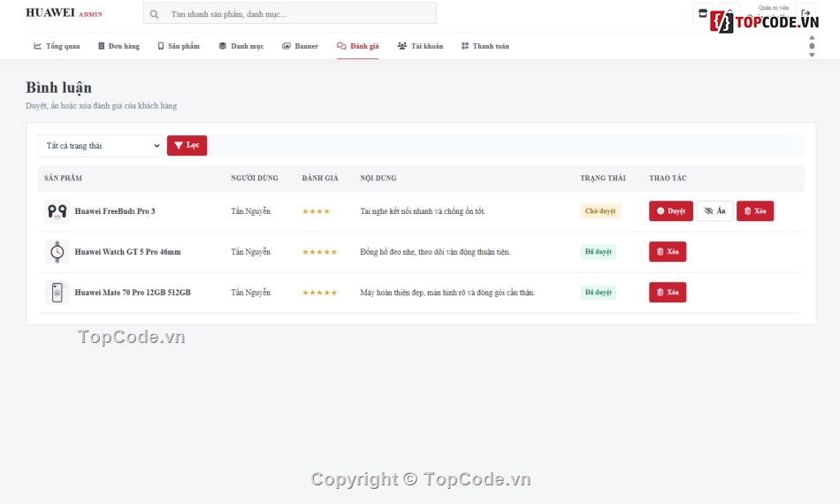
Task: Switch to the Đơn hàng orders tab
Action: (x=118, y=46)
